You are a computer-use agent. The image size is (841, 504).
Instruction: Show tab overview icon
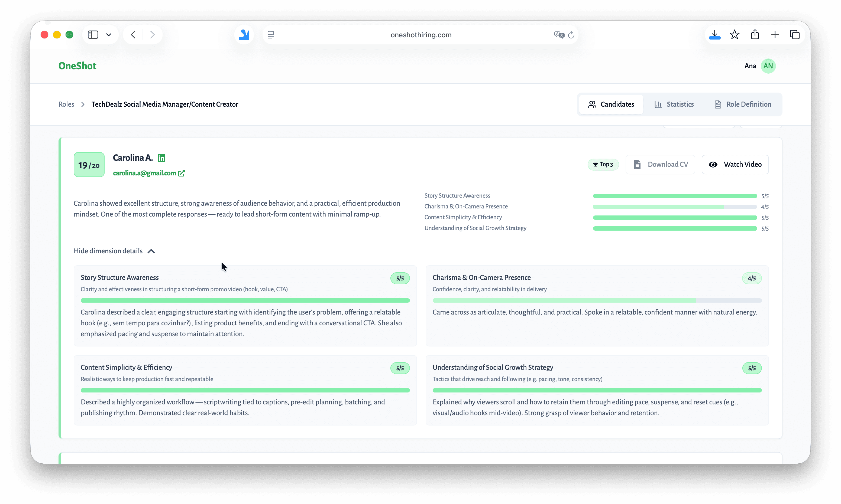point(794,35)
